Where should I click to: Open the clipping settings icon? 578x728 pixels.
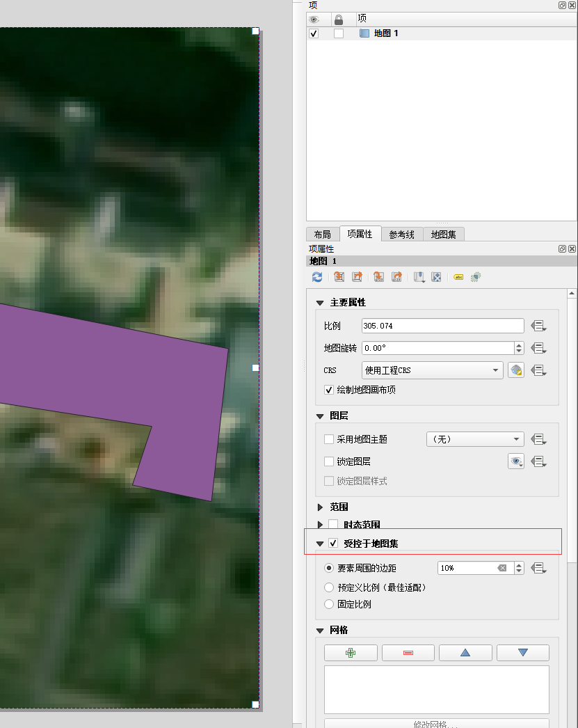click(476, 277)
